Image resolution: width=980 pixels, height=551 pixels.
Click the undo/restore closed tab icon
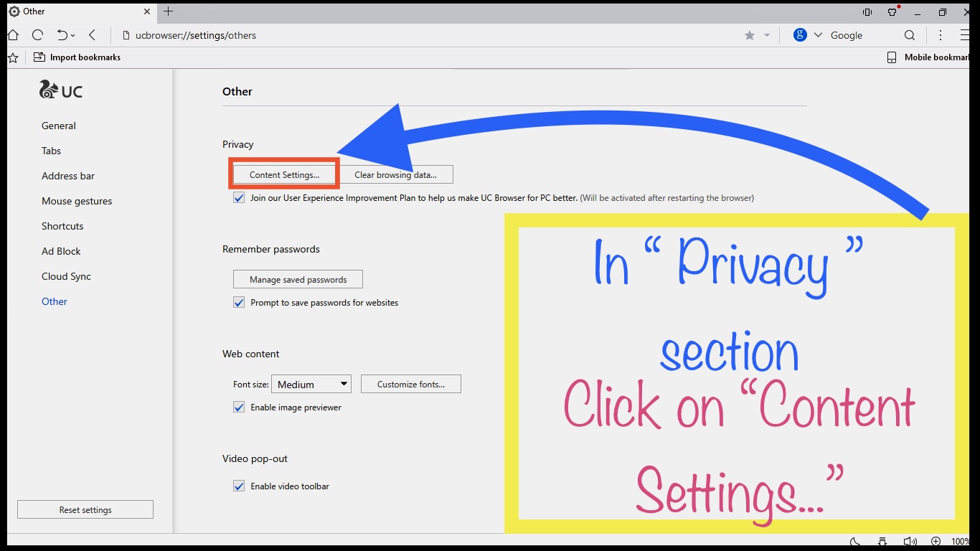(x=62, y=34)
